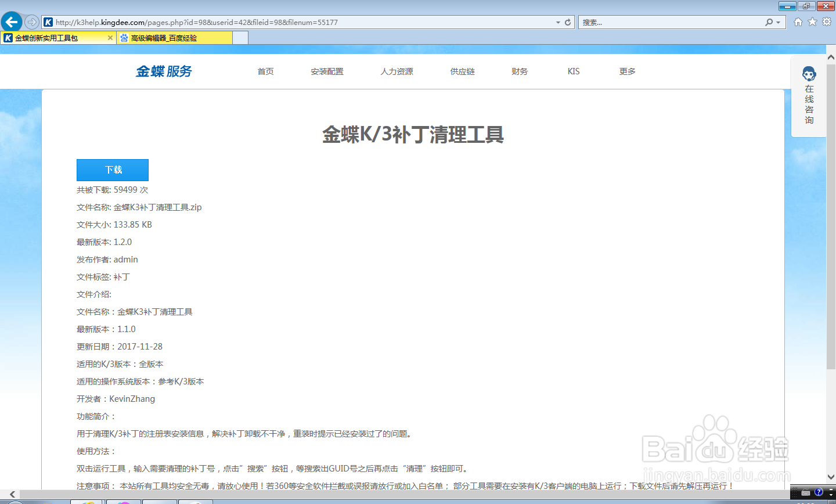
Task: Open the 供应链 navigation item
Action: click(463, 71)
